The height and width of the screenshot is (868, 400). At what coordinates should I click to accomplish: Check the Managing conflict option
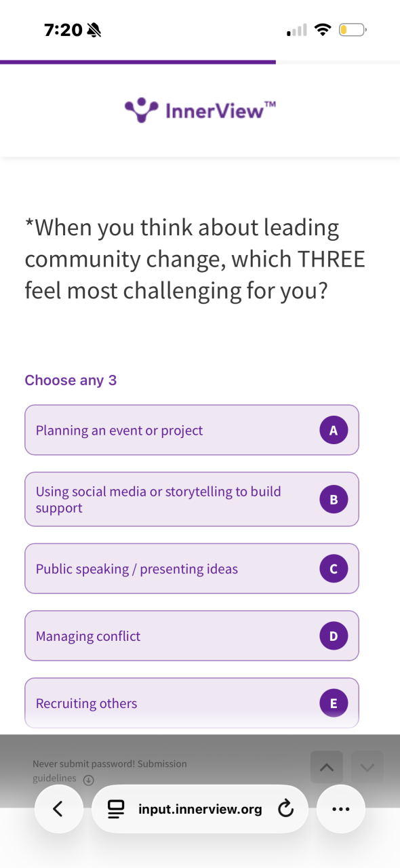(192, 635)
